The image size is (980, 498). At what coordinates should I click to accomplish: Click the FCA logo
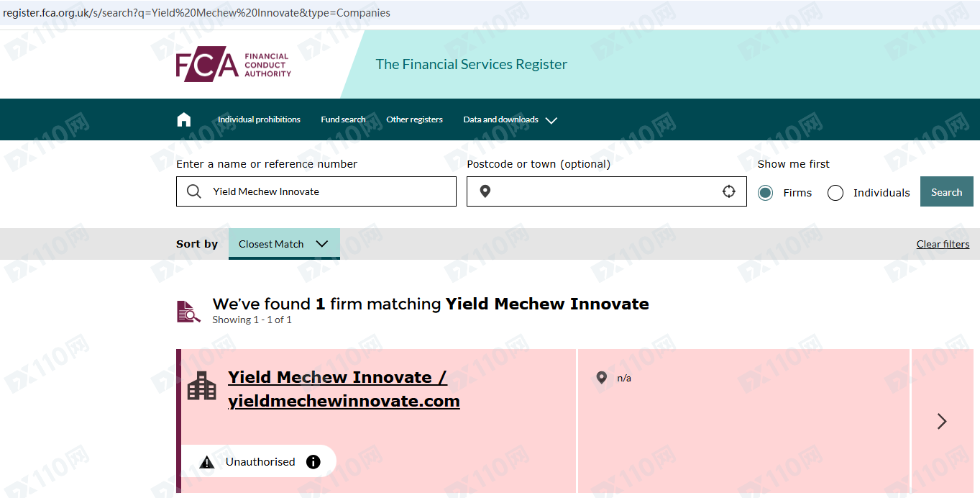(233, 65)
